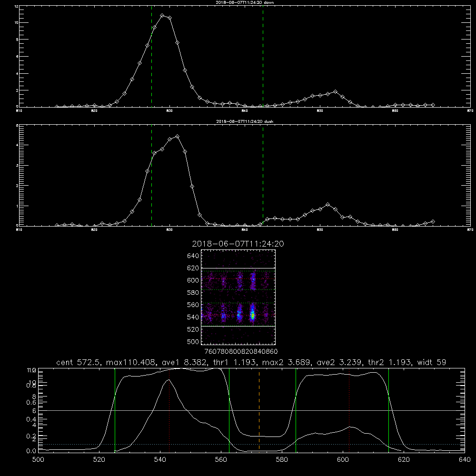476x476 pixels.
Task: Click heatmap y-axis label 500
Action: click(x=193, y=341)
